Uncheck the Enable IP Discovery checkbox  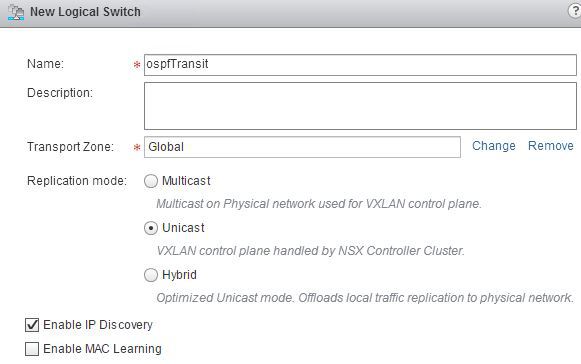32,325
